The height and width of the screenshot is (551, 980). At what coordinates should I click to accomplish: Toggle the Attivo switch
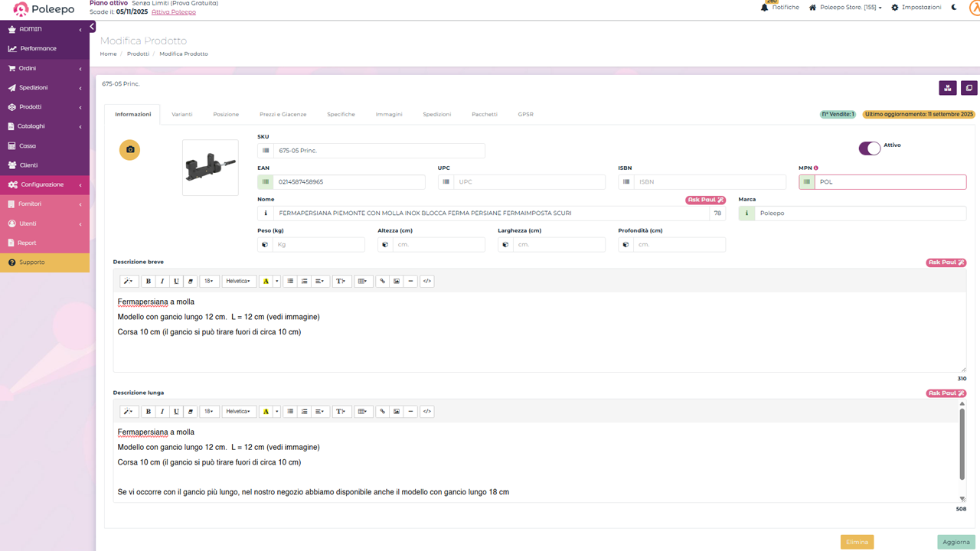869,148
